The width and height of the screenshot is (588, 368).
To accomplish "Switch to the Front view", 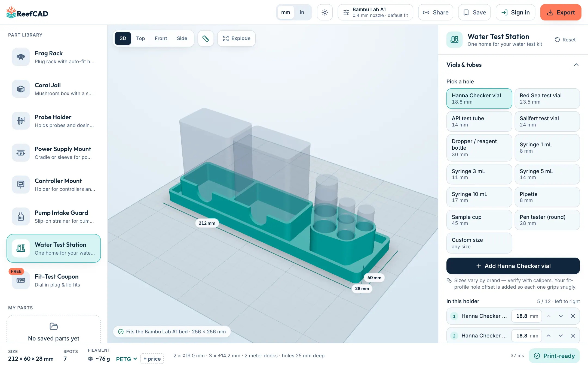I will coord(161,38).
